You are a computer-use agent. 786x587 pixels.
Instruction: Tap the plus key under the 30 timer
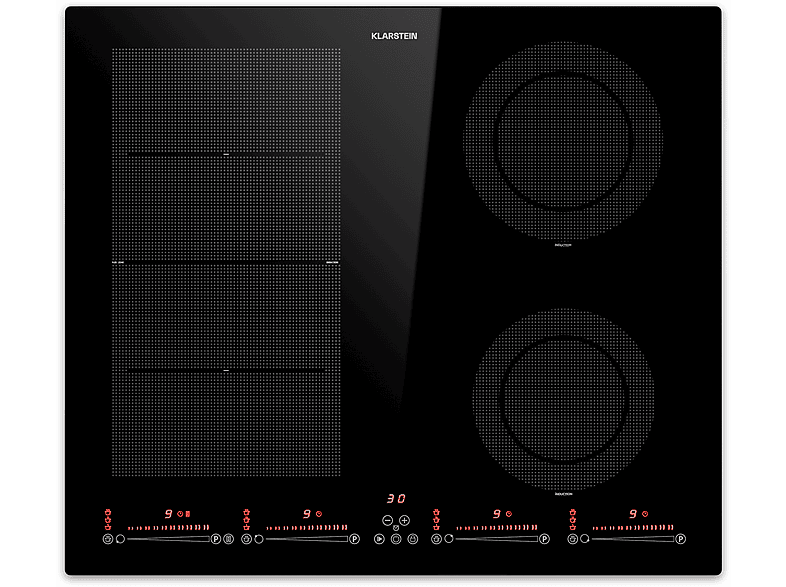point(405,520)
